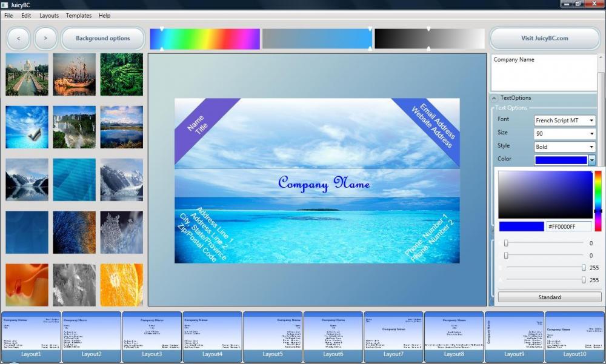Screen dimensions: 606x364
Task: Click the next background arrow
Action: point(45,38)
